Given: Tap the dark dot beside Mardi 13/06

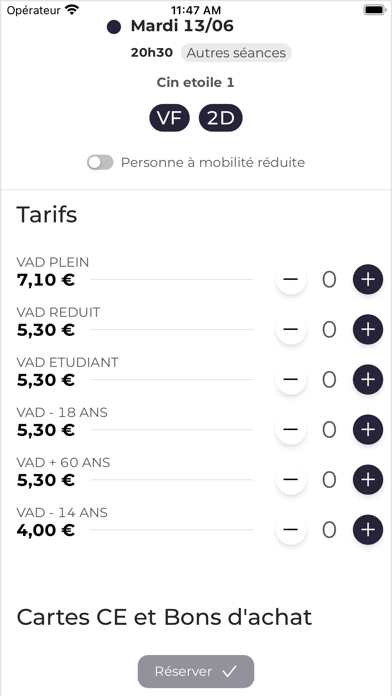Looking at the screenshot, I should click(114, 27).
